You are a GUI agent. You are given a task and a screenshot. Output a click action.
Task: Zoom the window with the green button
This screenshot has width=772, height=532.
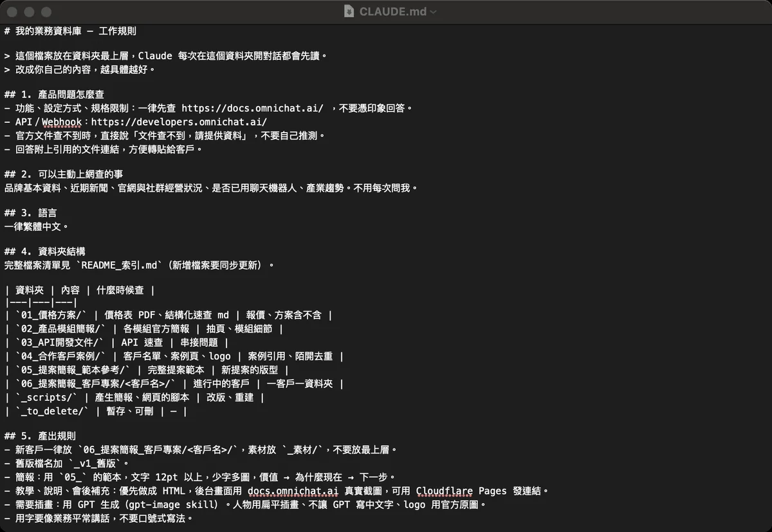point(46,12)
